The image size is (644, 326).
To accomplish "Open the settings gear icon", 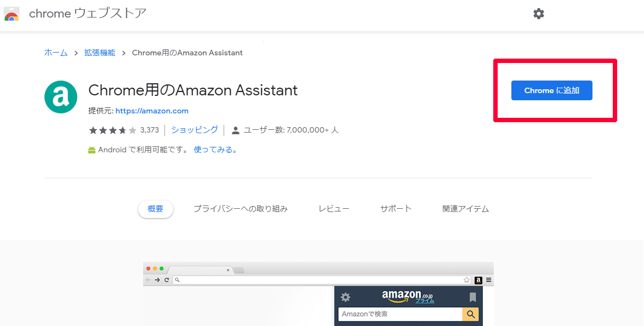I will (x=538, y=14).
